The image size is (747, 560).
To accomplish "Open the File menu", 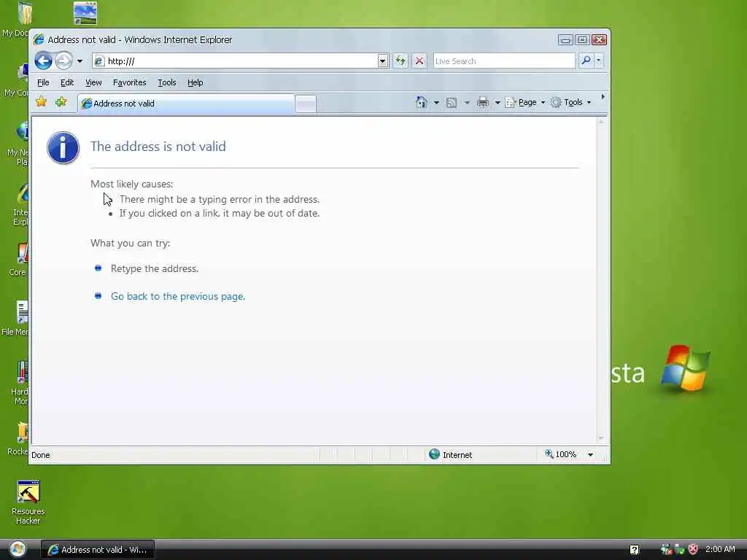I will [x=43, y=82].
